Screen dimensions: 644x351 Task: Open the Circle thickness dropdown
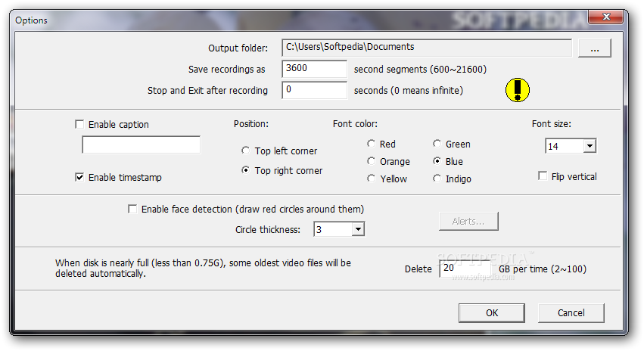coord(358,229)
